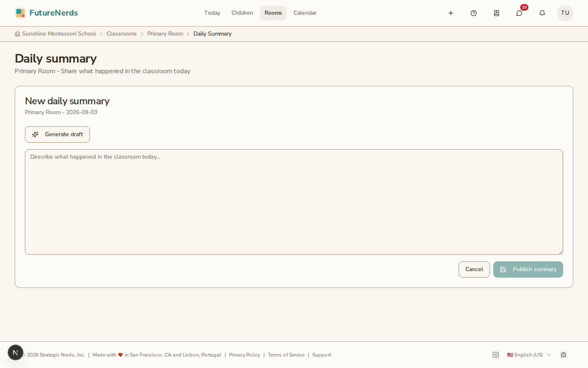Click the Instagram icon in footer
Viewport: 588px width, 368px height.
(496, 355)
